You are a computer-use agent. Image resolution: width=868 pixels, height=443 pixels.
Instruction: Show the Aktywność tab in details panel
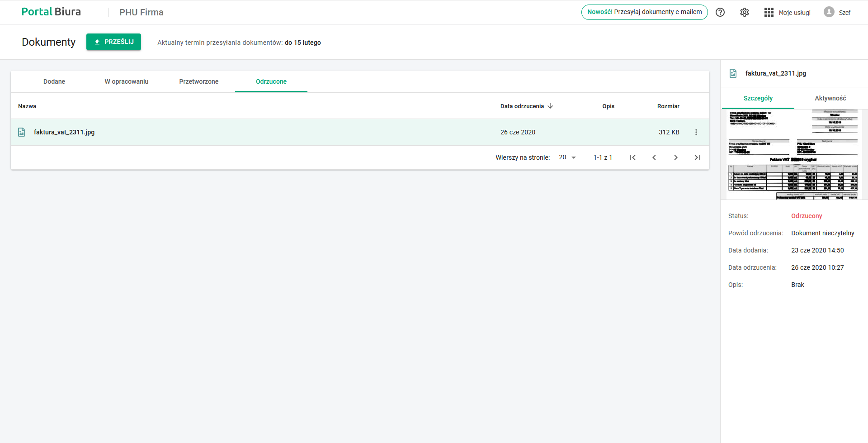830,98
